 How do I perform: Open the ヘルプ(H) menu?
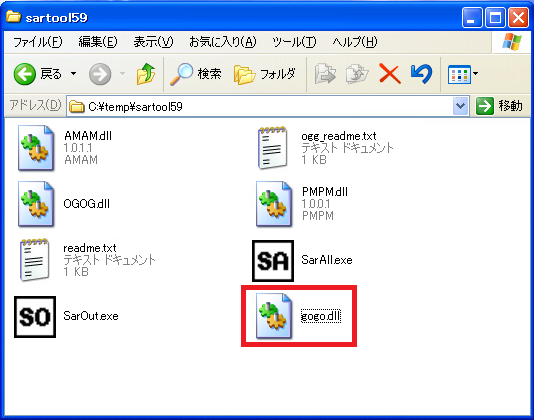355,42
